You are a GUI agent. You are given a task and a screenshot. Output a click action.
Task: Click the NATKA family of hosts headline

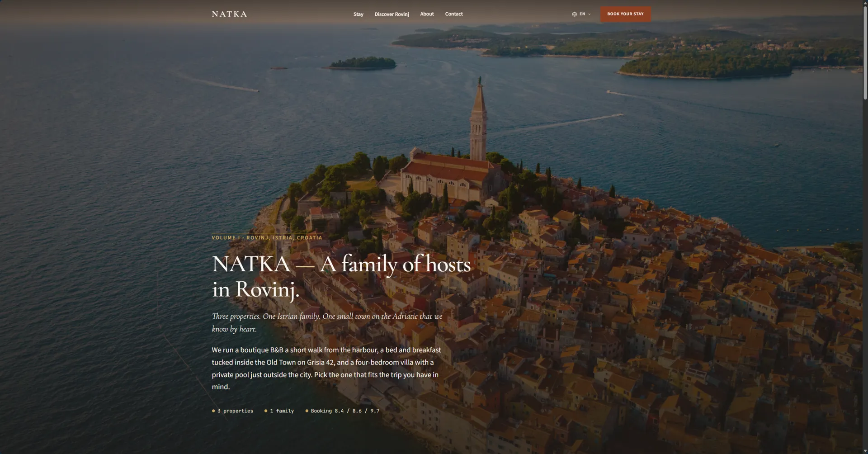tap(341, 276)
